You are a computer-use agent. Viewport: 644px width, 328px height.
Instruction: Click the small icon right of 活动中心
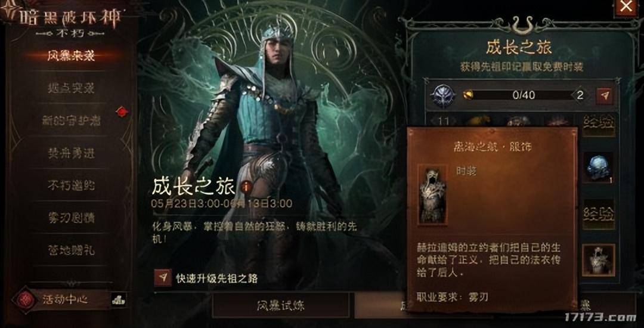click(118, 300)
